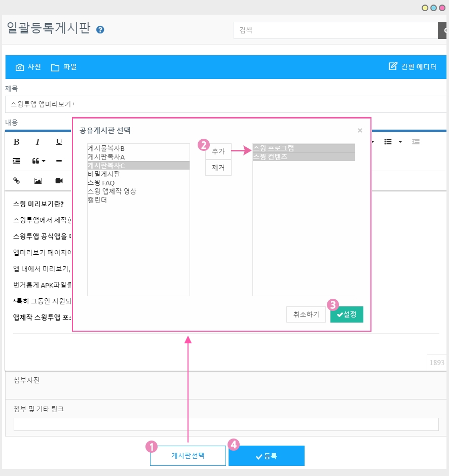Screen dimensions: 449x476
Task: Click the insert video camera icon
Action: point(59,181)
